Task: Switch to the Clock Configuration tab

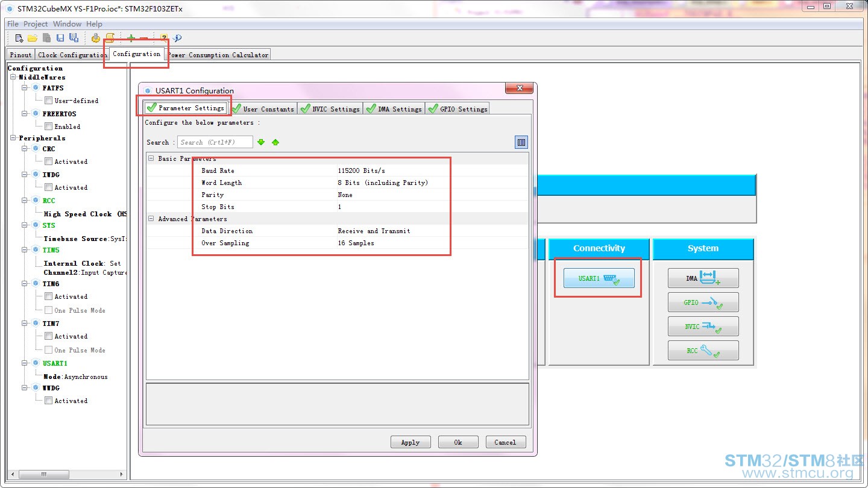Action: 72,55
